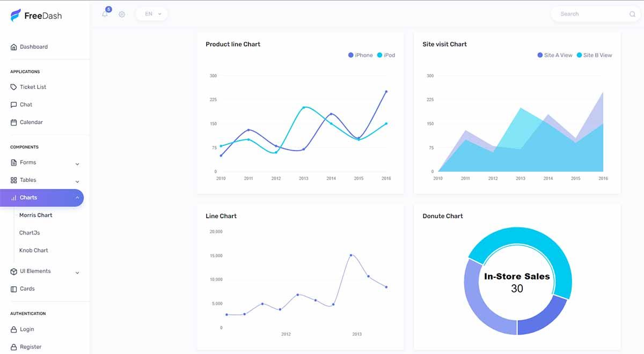
Task: Select the Ticket List sidebar icon
Action: [x=12, y=86]
